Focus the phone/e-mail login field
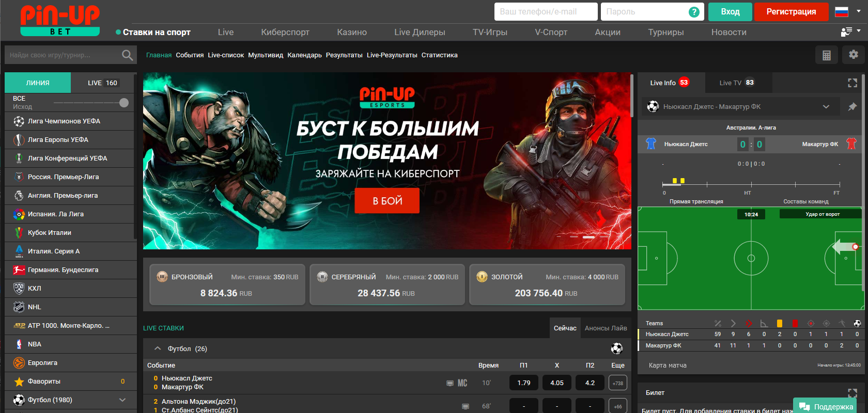This screenshot has width=868, height=413. [x=546, y=12]
